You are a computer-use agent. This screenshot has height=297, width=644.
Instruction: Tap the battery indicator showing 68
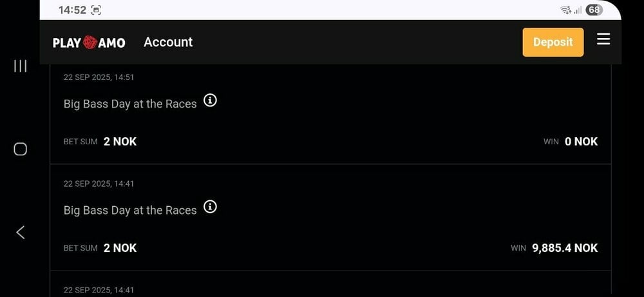click(594, 10)
